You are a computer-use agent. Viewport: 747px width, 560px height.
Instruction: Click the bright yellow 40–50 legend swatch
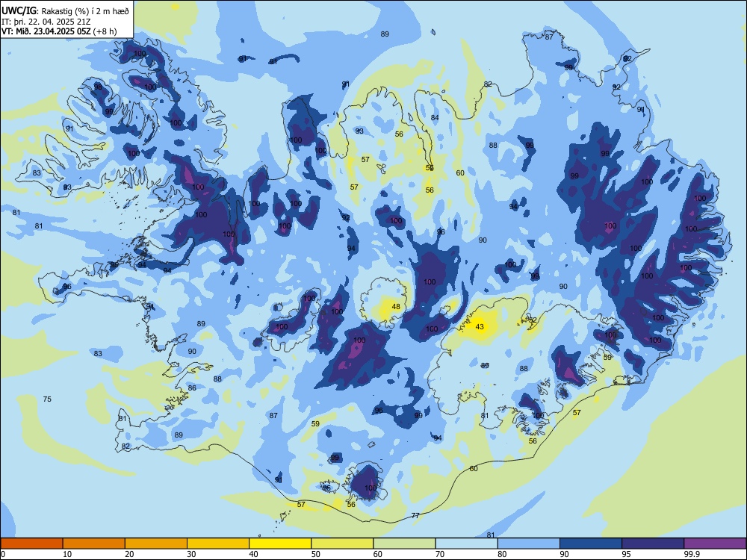[x=280, y=544]
